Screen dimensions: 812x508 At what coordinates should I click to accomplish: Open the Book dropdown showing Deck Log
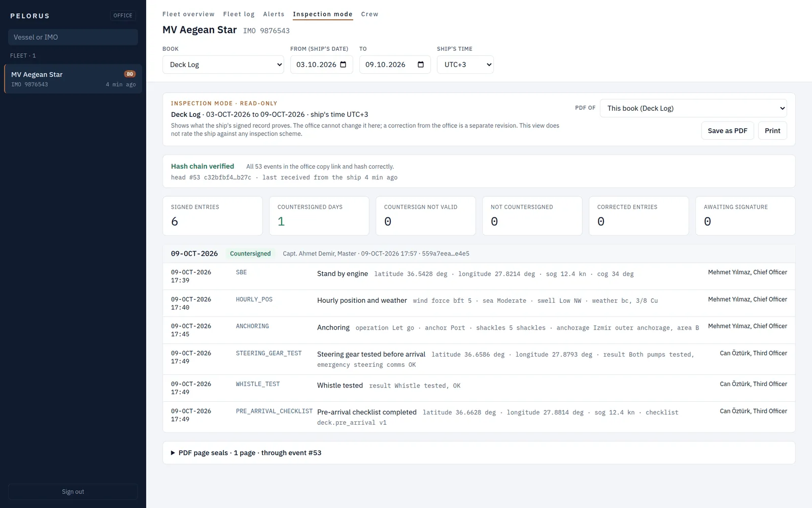(x=223, y=65)
